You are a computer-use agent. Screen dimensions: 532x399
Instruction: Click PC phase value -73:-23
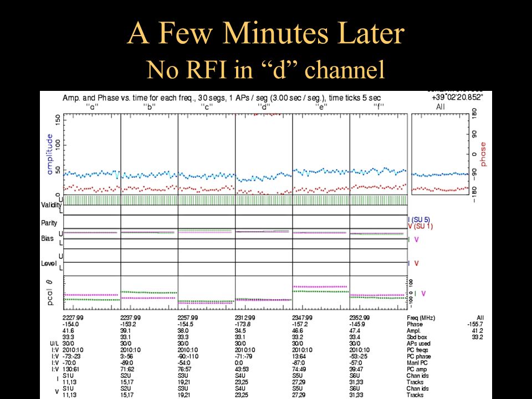tap(71, 356)
